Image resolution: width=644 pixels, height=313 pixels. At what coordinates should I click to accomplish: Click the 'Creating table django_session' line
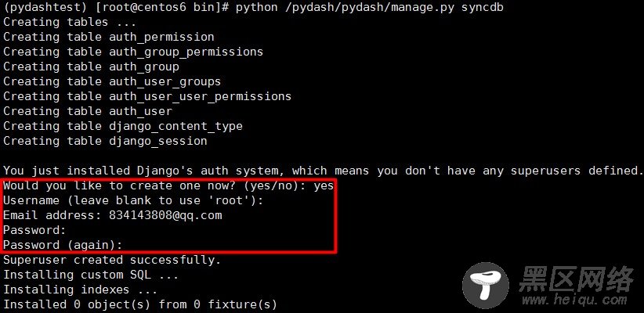105,141
